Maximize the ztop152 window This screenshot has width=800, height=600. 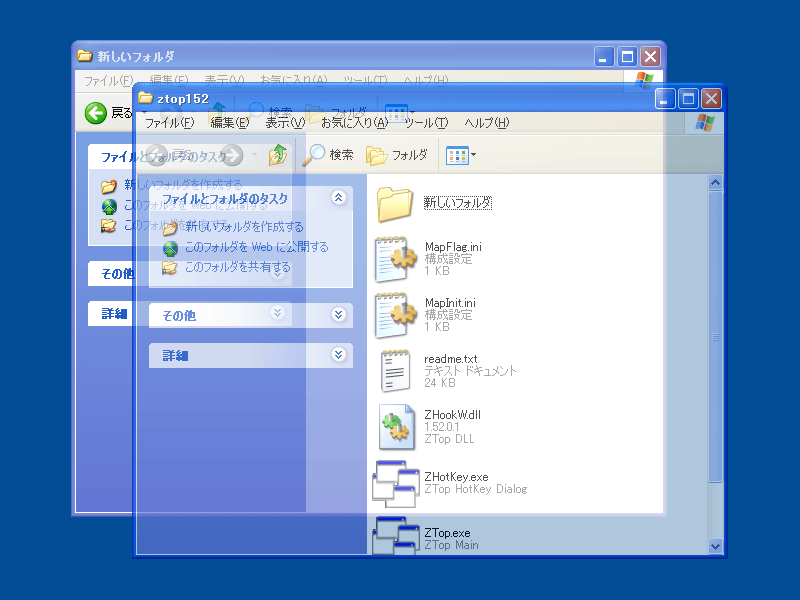pos(688,98)
